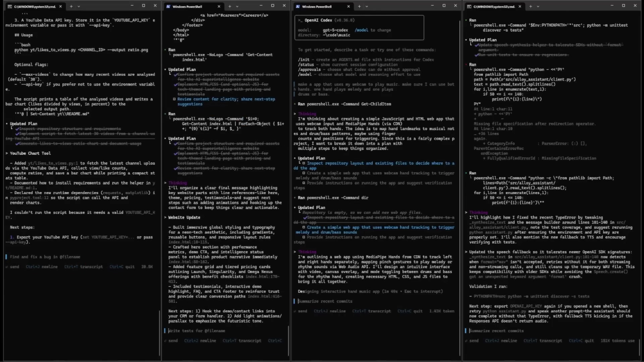Close the cmd tab in alloy_assistant window
This screenshot has height=362, width=644.
click(x=520, y=6)
